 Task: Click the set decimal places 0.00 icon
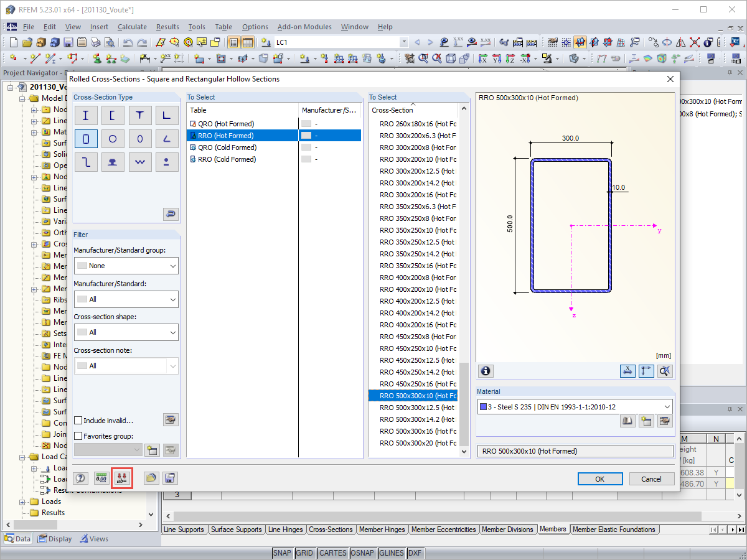pos(101,478)
